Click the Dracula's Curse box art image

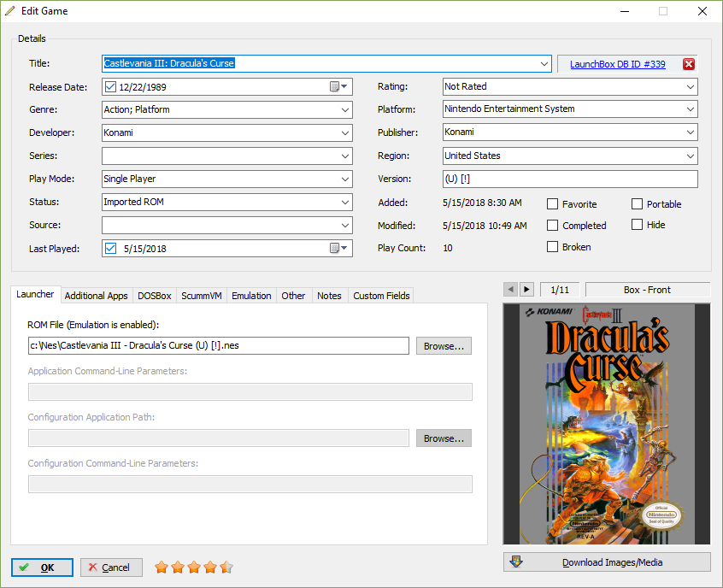(x=607, y=424)
